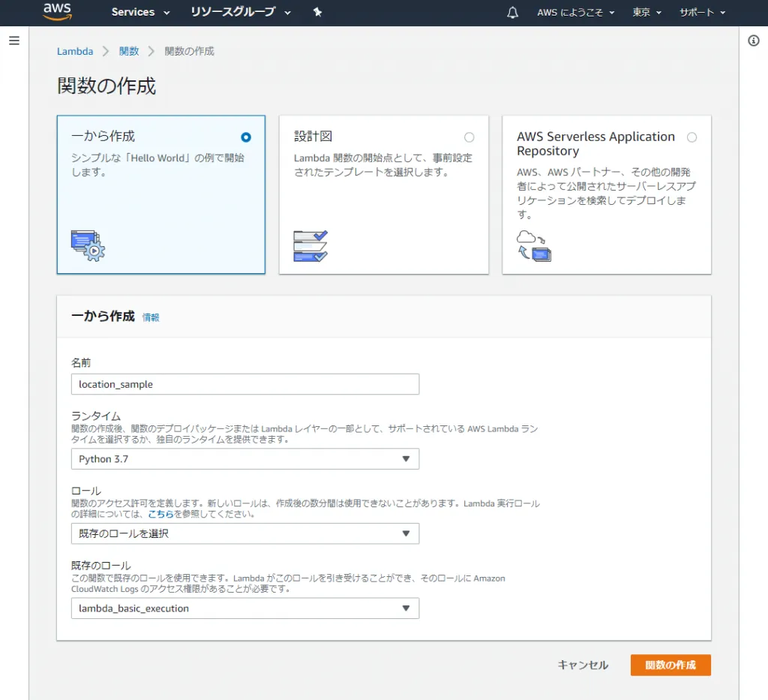Expand the ランタイム Python 3.7 dropdown
Screen dimensions: 768x700
pyautogui.click(x=244, y=459)
